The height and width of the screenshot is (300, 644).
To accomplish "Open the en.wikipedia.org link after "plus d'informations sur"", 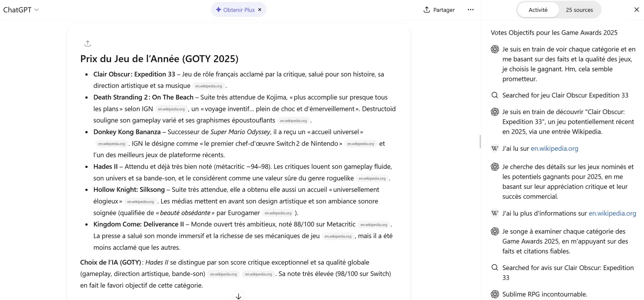I will (x=612, y=214).
